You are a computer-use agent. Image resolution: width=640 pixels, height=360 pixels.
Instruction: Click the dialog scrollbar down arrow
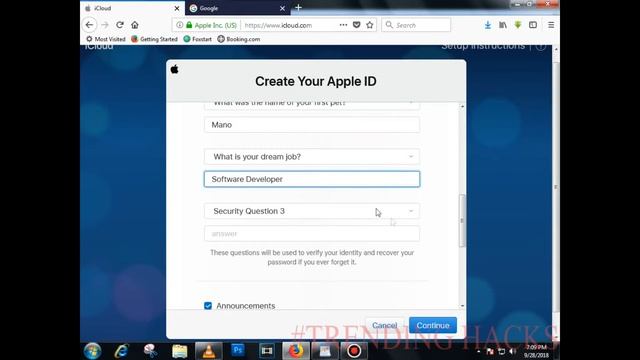click(x=462, y=306)
